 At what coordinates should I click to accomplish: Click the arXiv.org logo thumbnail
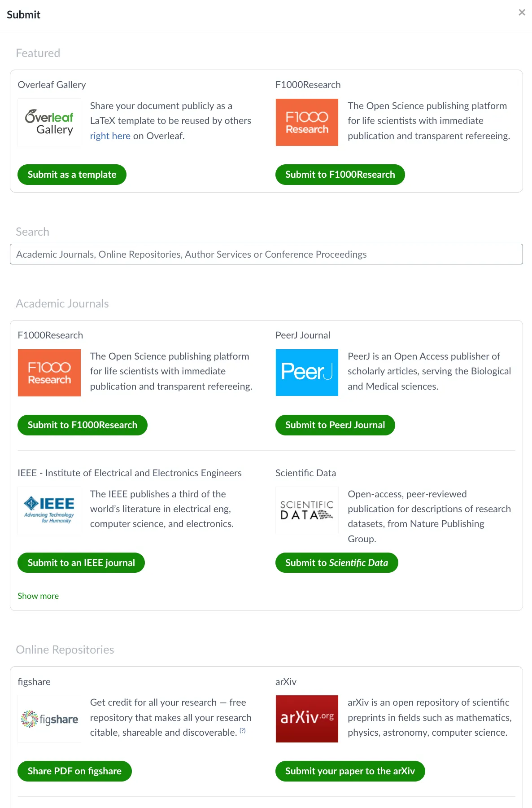click(x=307, y=719)
